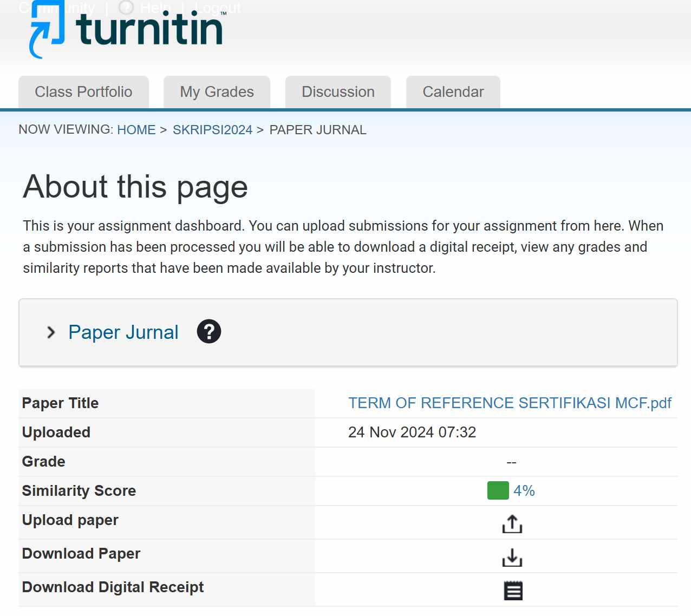Screen dimensions: 691x616
Task: Open the My Grades tab
Action: [x=217, y=92]
